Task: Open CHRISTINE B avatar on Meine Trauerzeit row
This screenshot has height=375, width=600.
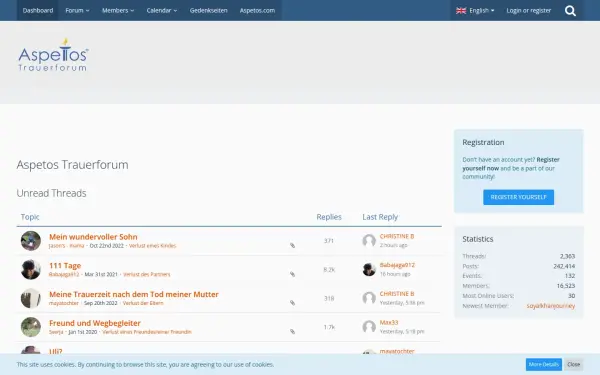Action: click(369, 298)
